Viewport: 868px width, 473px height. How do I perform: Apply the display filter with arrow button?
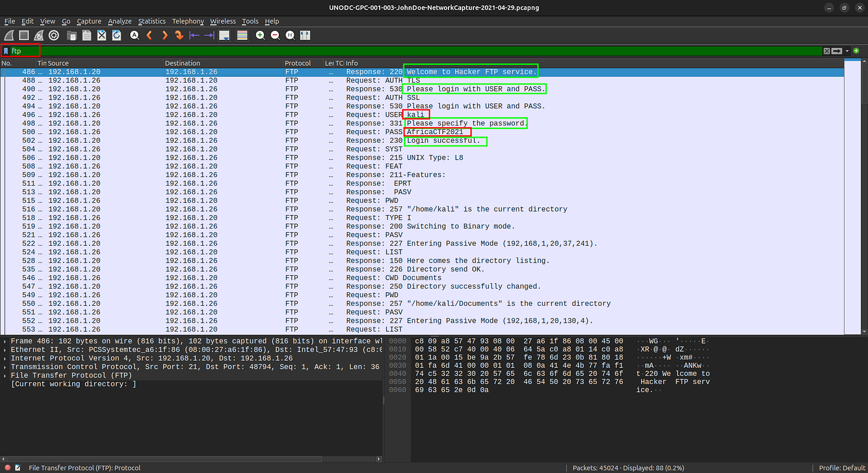pos(837,51)
